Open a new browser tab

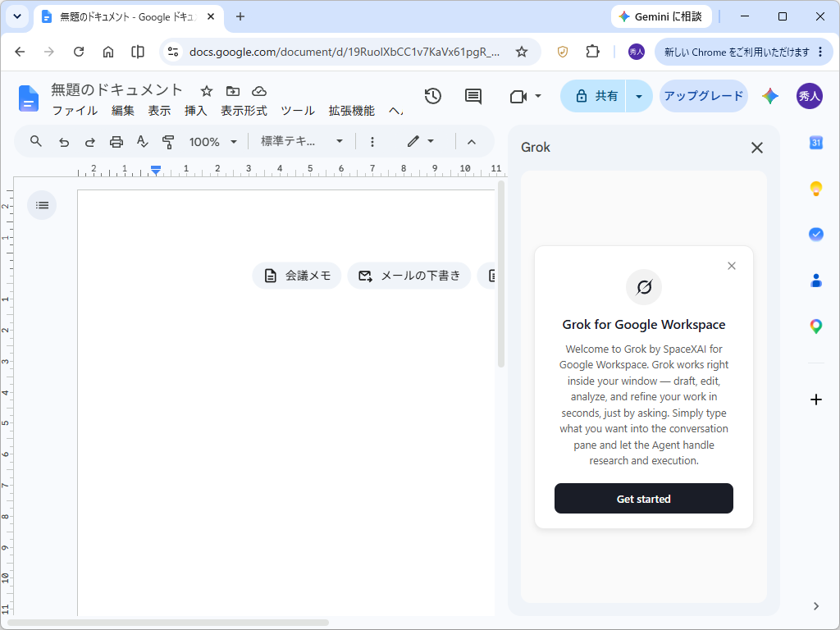(x=240, y=16)
